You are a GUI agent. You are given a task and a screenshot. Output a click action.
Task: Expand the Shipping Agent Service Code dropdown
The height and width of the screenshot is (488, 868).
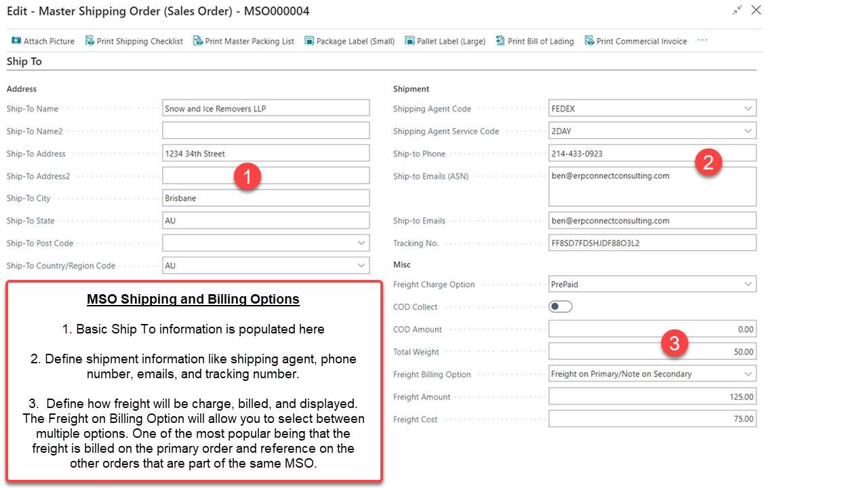pyautogui.click(x=748, y=131)
